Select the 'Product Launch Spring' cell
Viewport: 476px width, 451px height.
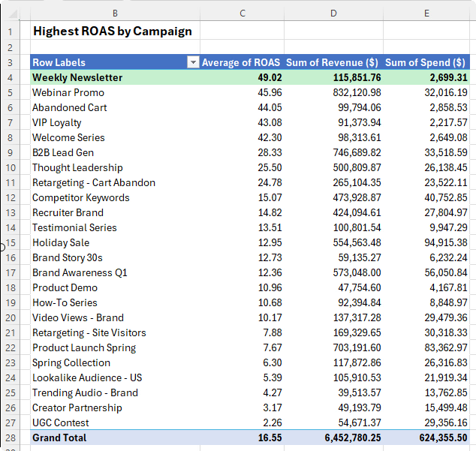(x=115, y=347)
